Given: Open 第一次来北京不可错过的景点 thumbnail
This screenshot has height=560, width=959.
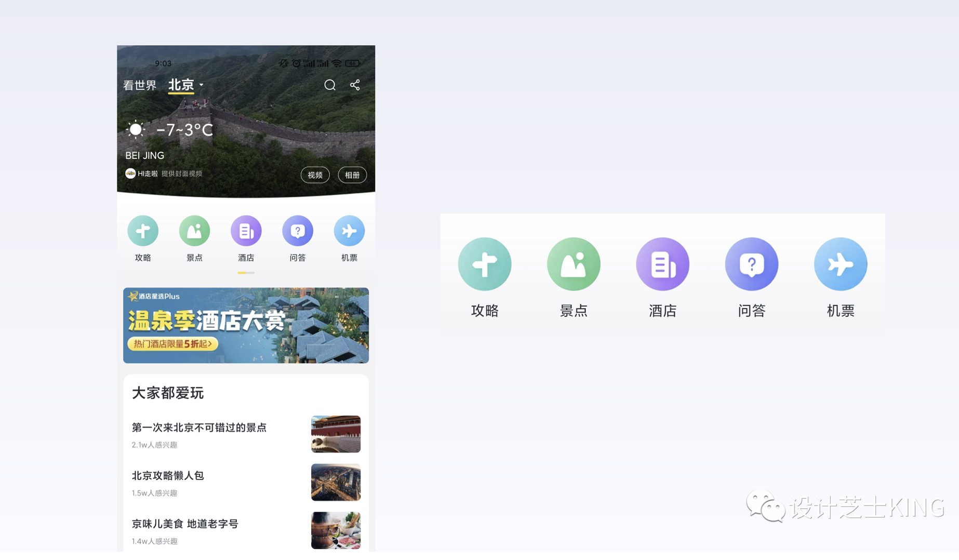Looking at the screenshot, I should tap(336, 434).
